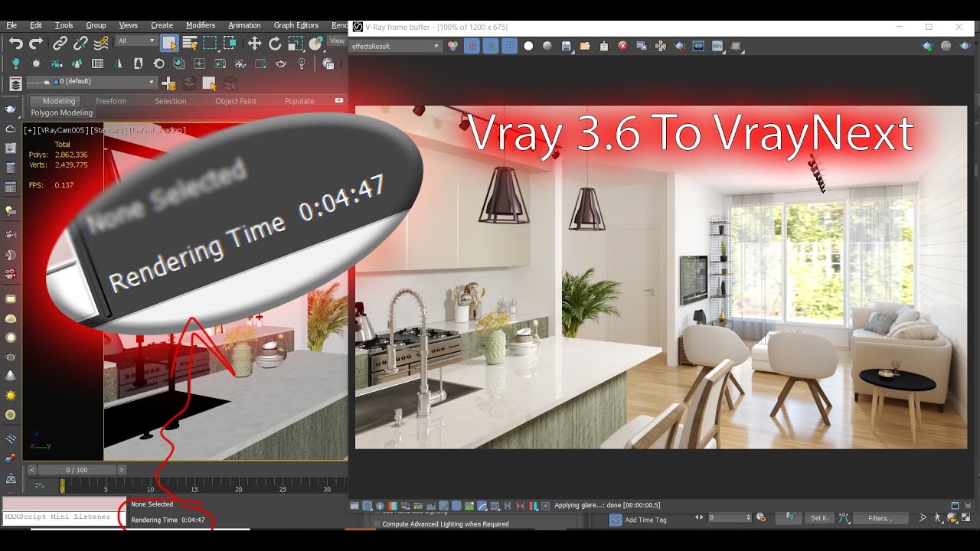Screen dimensions: 980x551
Task: Click the teal light bulb V-Ray toolbar icon
Action: pyautogui.click(x=15, y=64)
